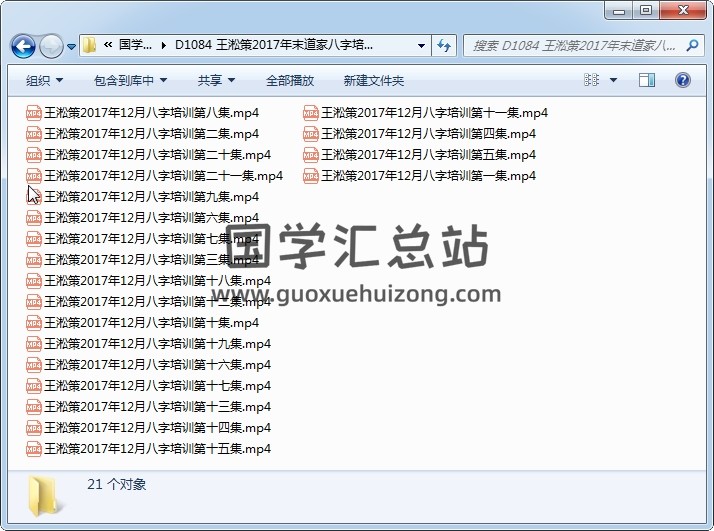Select MP4 icon of 第十二集.mp4
714x531 pixels.
point(34,301)
